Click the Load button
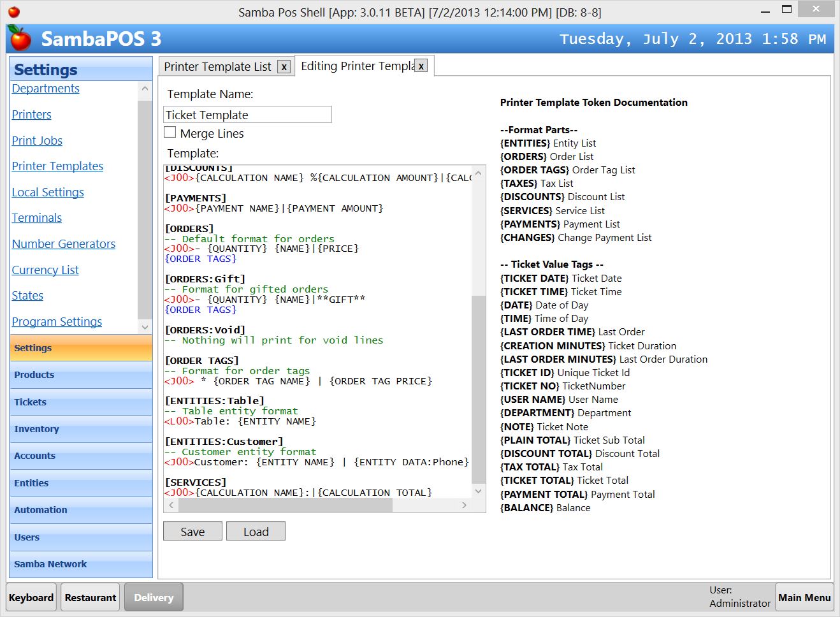Image resolution: width=840 pixels, height=617 pixels. (x=256, y=531)
